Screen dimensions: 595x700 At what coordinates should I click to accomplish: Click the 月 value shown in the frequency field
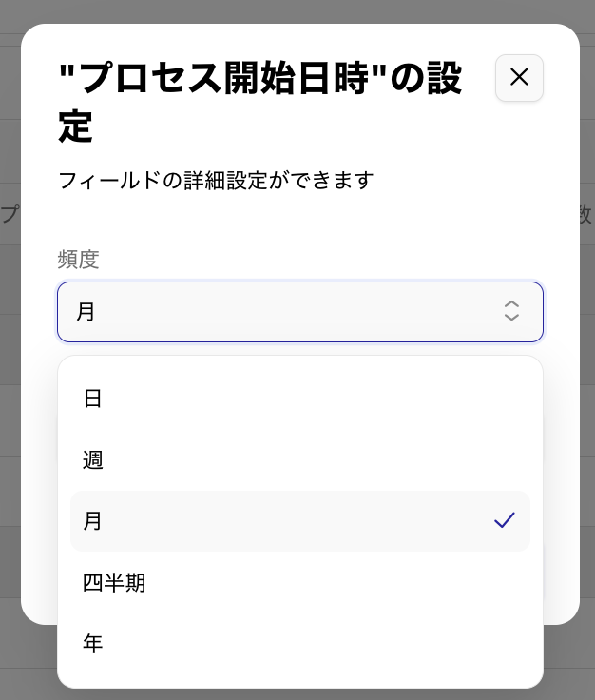pos(86,312)
